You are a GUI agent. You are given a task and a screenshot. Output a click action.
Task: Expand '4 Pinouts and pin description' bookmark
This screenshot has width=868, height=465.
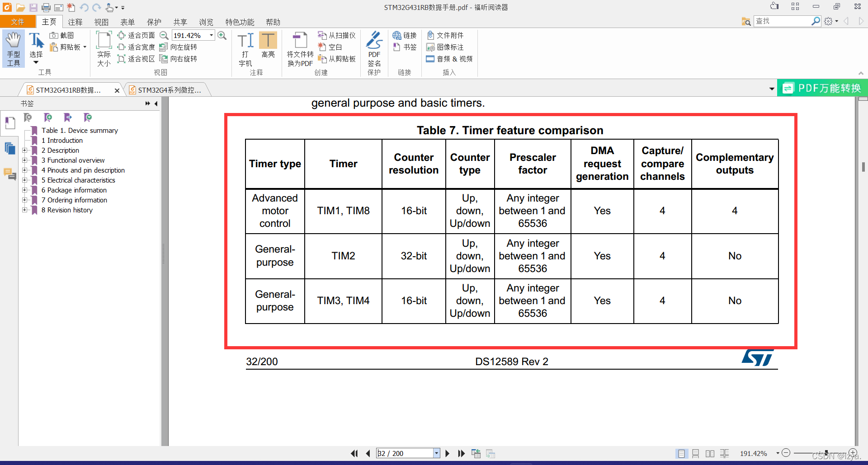(25, 170)
